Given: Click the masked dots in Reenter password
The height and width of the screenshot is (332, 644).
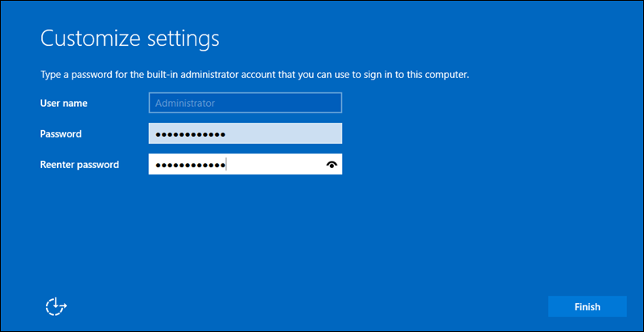Looking at the screenshot, I should [190, 165].
